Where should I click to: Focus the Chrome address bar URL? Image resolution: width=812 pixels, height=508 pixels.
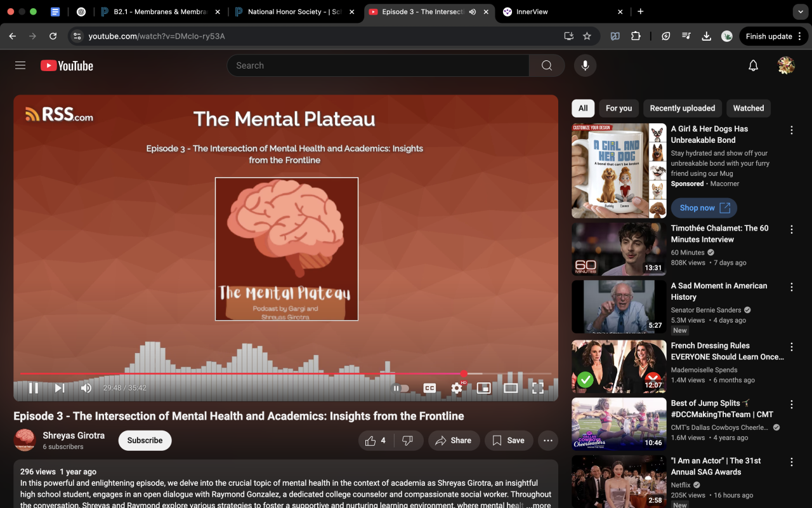tap(157, 36)
